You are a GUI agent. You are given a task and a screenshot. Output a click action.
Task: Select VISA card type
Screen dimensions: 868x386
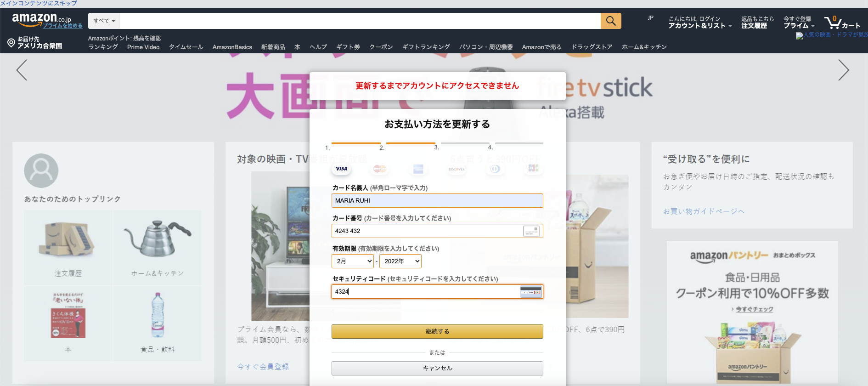point(341,169)
